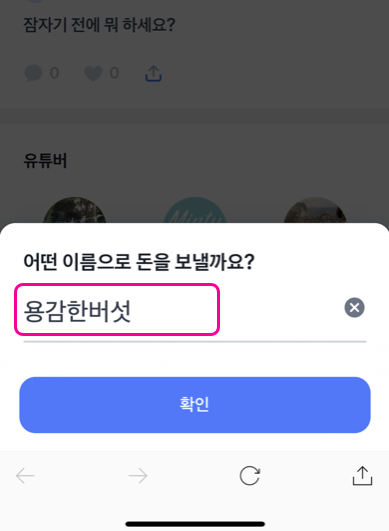Open the post 잠자기 전에 뭐 하세요?

pyautogui.click(x=99, y=25)
